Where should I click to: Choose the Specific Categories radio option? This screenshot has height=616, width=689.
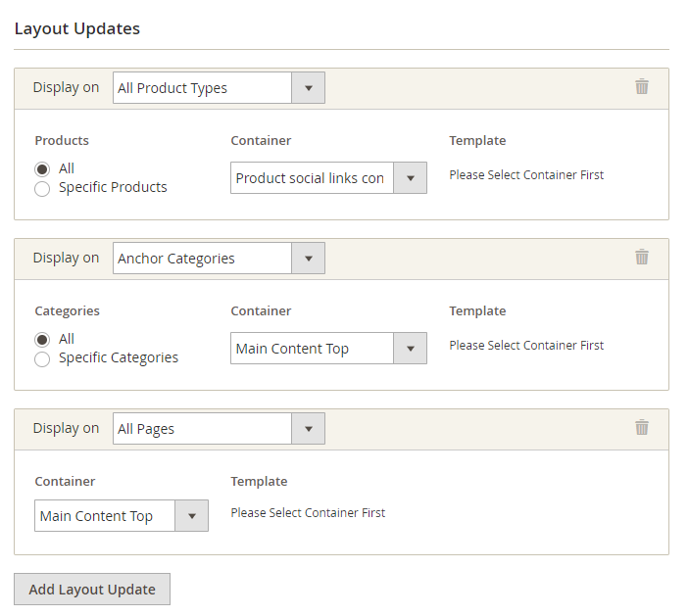(42, 358)
